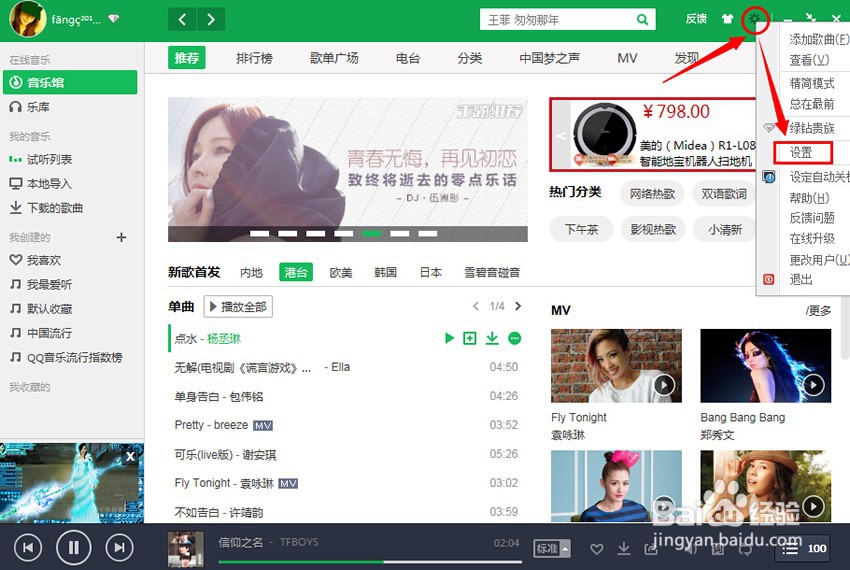
Task: Download current song from player bar
Action: (624, 549)
